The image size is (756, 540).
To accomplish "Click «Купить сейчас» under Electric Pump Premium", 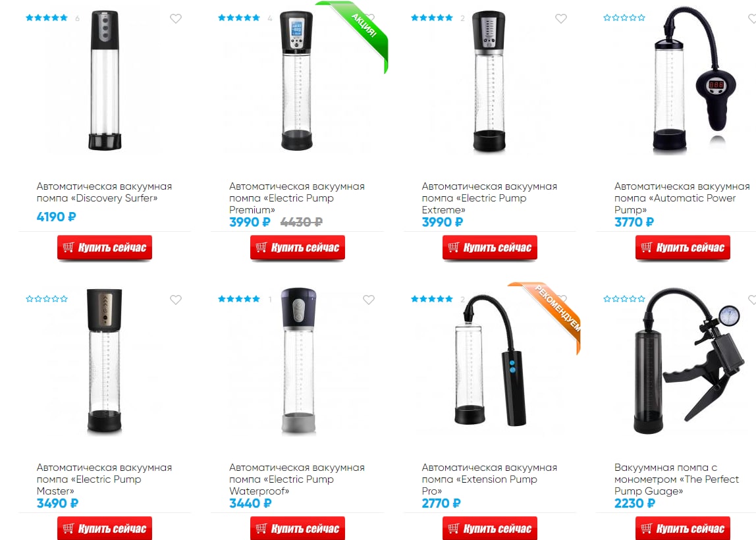I will (x=298, y=248).
